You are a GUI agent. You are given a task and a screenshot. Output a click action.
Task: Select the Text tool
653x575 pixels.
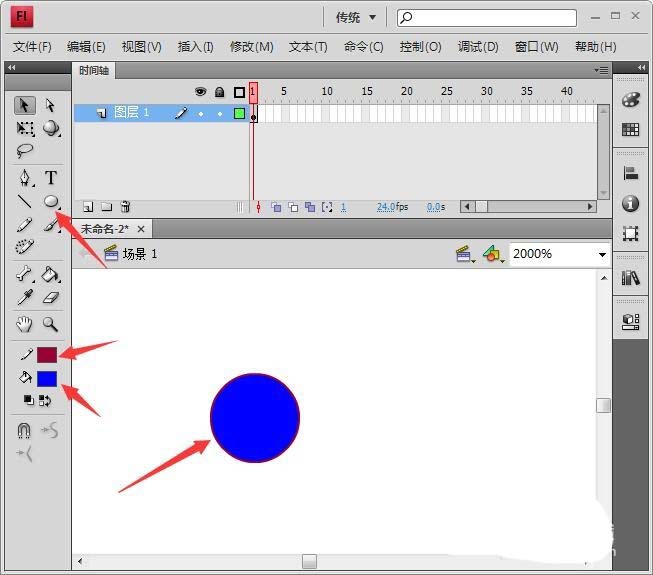click(x=51, y=178)
